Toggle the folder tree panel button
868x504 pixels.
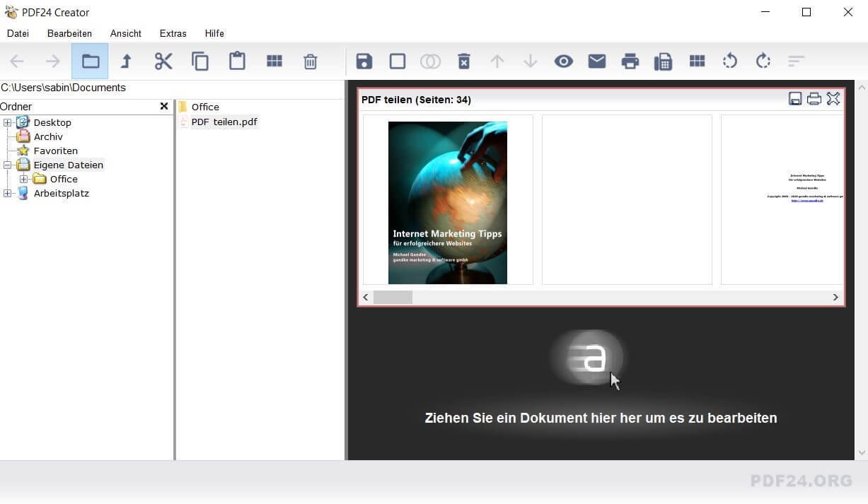(90, 61)
